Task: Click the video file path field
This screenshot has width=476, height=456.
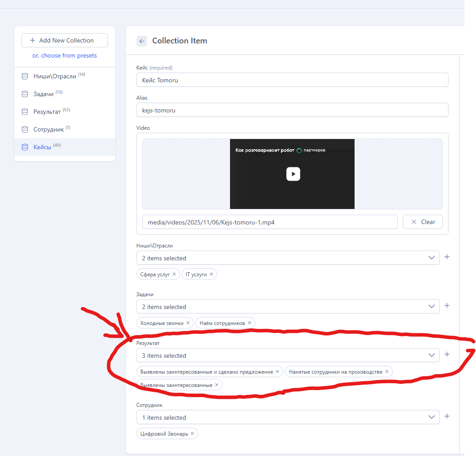Action: point(270,222)
